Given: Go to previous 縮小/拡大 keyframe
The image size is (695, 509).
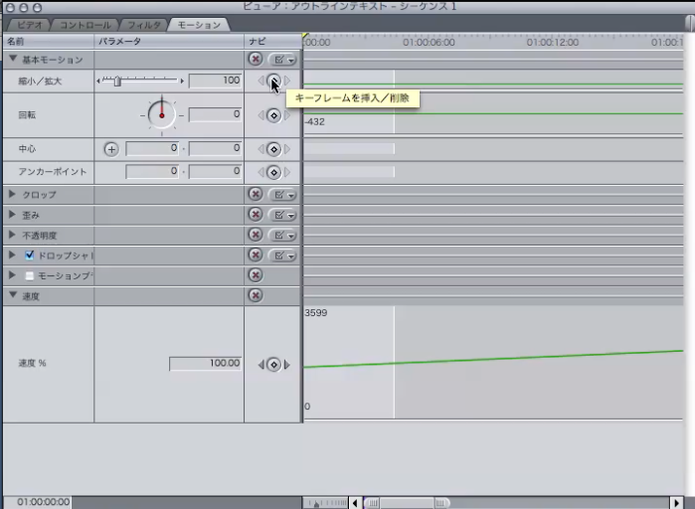Looking at the screenshot, I should point(261,81).
